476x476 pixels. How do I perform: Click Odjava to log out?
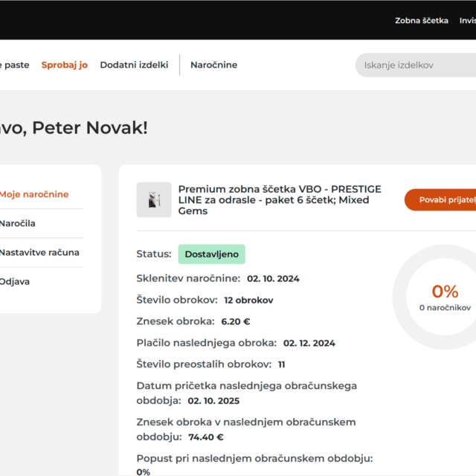15,281
